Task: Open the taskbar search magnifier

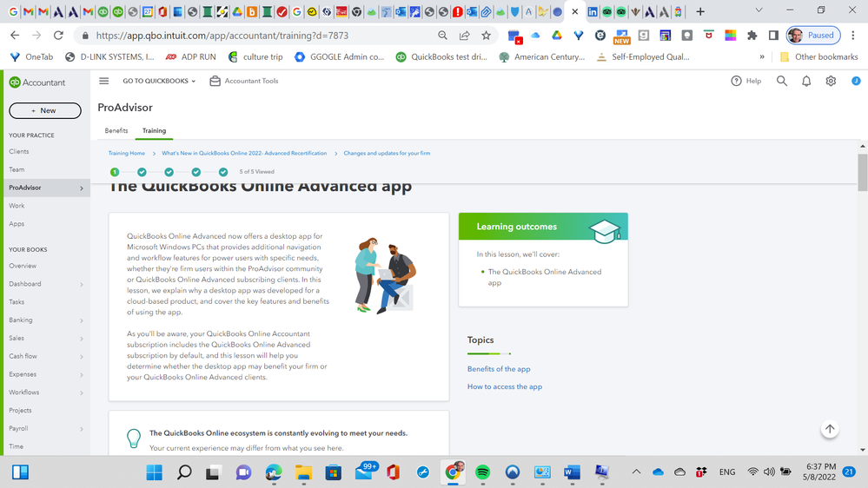Action: point(184,472)
